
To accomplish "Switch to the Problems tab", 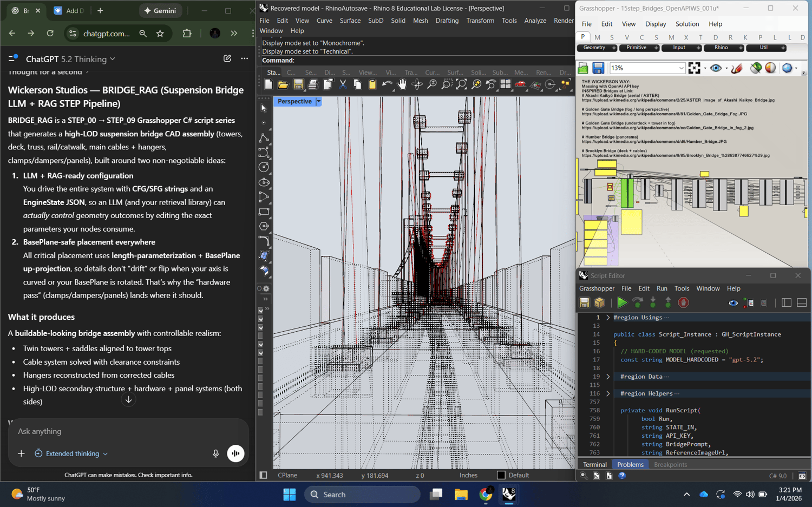I will [x=630, y=464].
